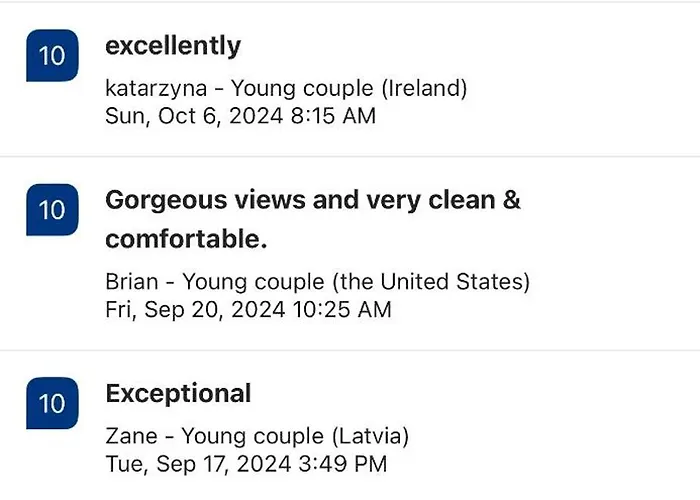This screenshot has height=500, width=700.
Task: Open the review titled "Exceptional"
Action: (178, 394)
